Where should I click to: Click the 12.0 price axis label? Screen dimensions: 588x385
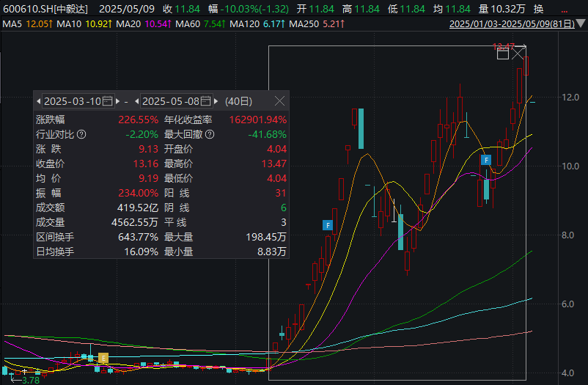(x=570, y=98)
